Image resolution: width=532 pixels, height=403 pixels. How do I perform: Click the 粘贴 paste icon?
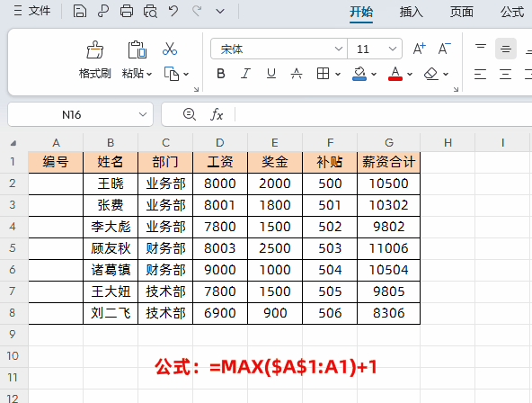click(x=137, y=49)
